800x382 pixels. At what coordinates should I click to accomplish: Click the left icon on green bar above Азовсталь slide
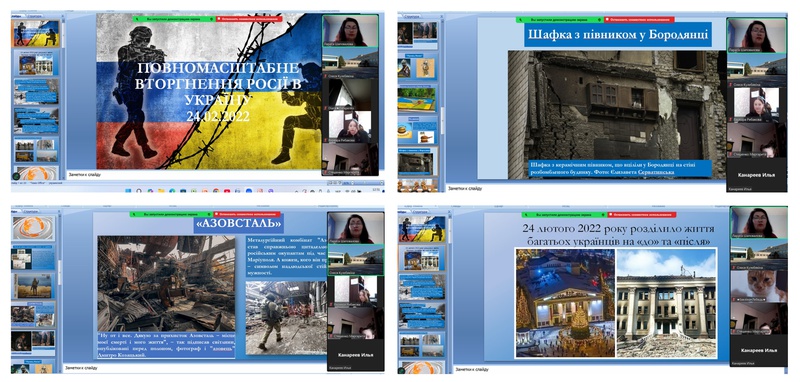134,214
